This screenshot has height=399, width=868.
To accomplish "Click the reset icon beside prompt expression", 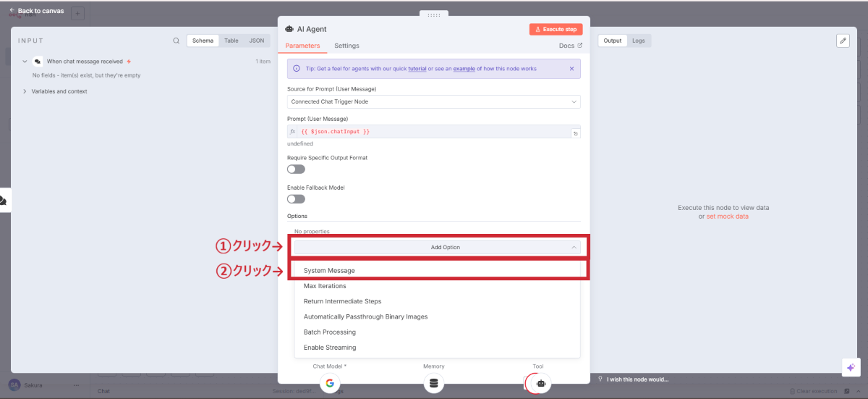I will point(574,133).
